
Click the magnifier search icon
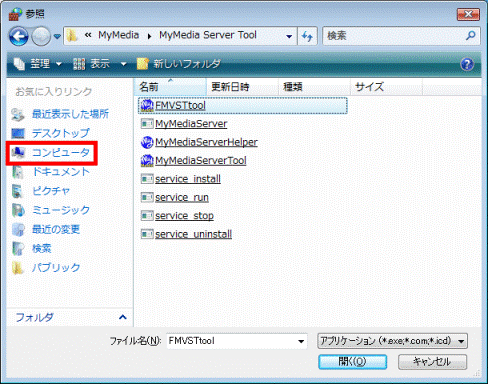pos(471,35)
